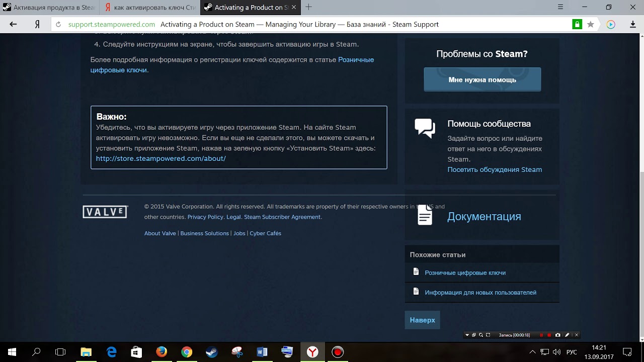Open the 'Документация' heading link
Viewport: 644px width, 362px height.
click(484, 216)
